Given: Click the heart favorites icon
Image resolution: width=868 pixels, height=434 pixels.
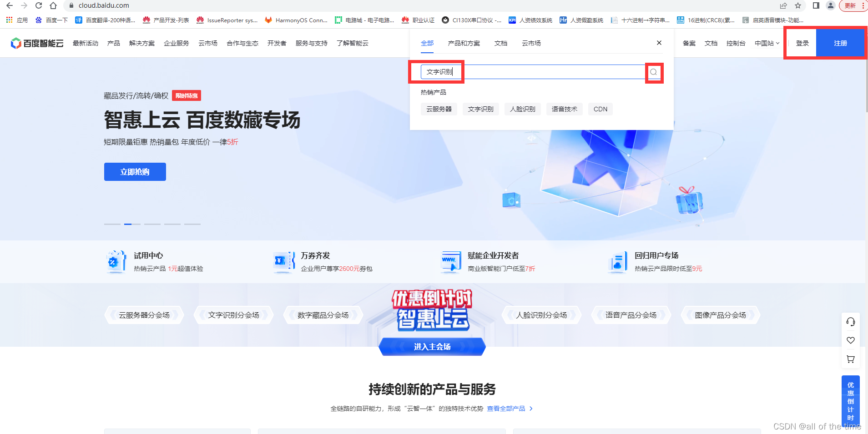Looking at the screenshot, I should (851, 340).
